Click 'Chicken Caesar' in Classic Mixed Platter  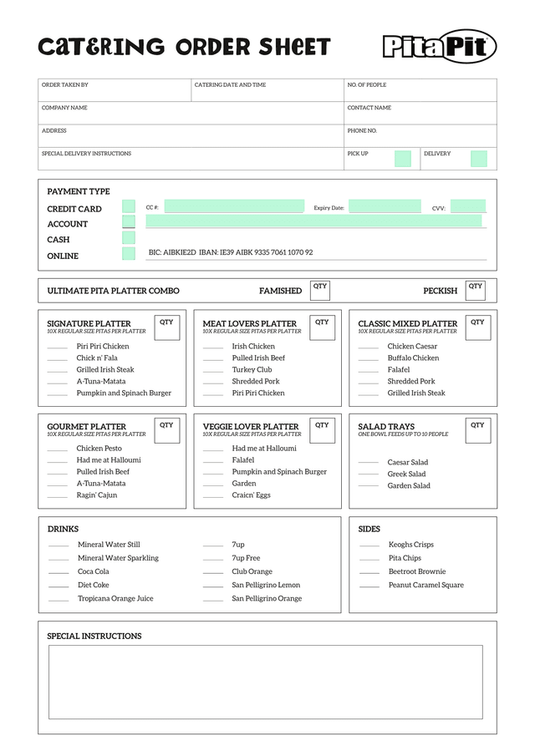412,346
